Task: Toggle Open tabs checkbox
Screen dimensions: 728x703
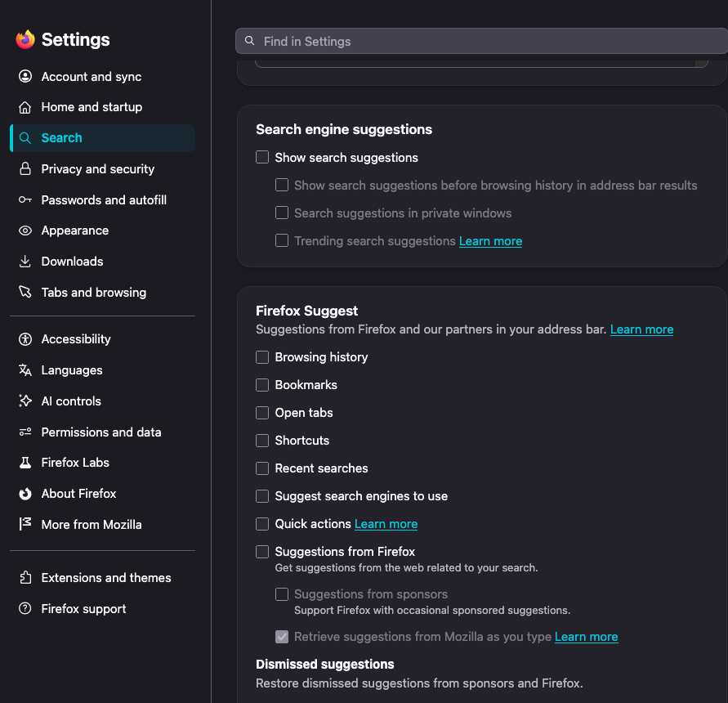Action: [262, 413]
